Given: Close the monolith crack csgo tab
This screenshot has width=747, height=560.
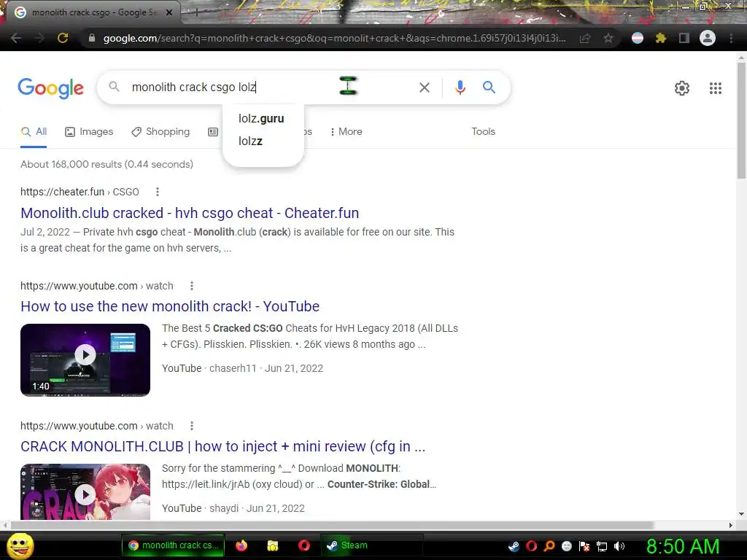Looking at the screenshot, I should (169, 13).
